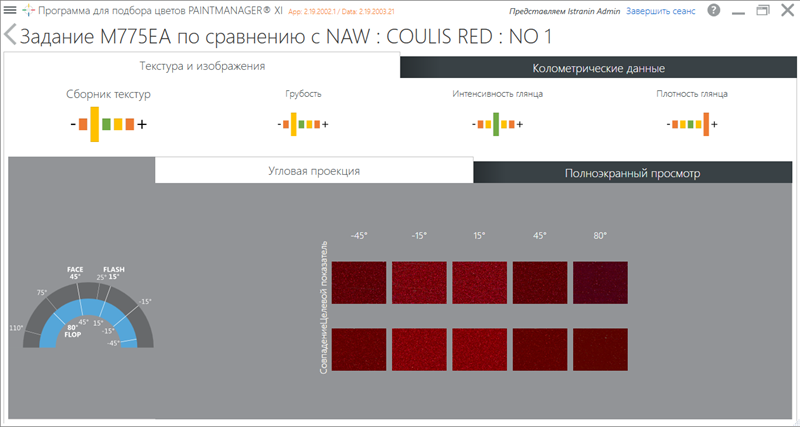Click the 110° gauge segment label
Screen dimensions: 800x427
[16, 328]
